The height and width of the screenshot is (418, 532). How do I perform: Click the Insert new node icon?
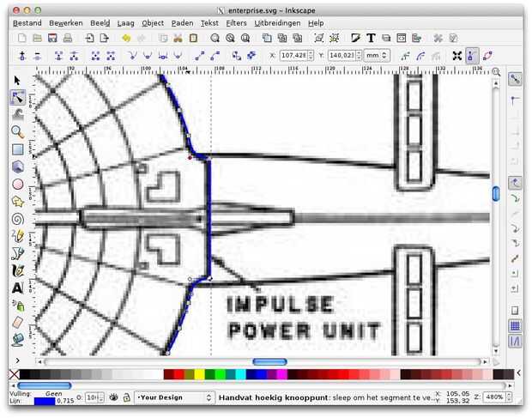tap(22, 56)
